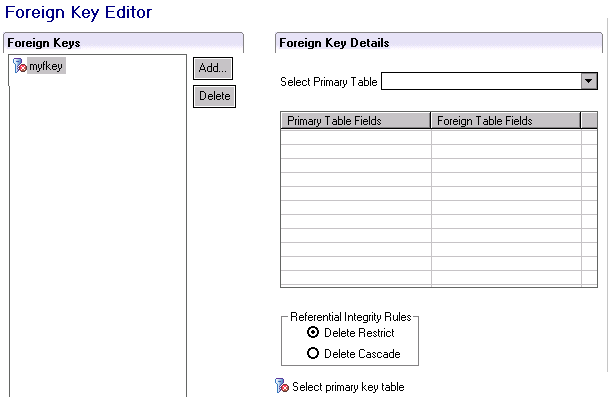Click the Select Primary Table label
Viewport: 608px width, 397px height.
[329, 82]
